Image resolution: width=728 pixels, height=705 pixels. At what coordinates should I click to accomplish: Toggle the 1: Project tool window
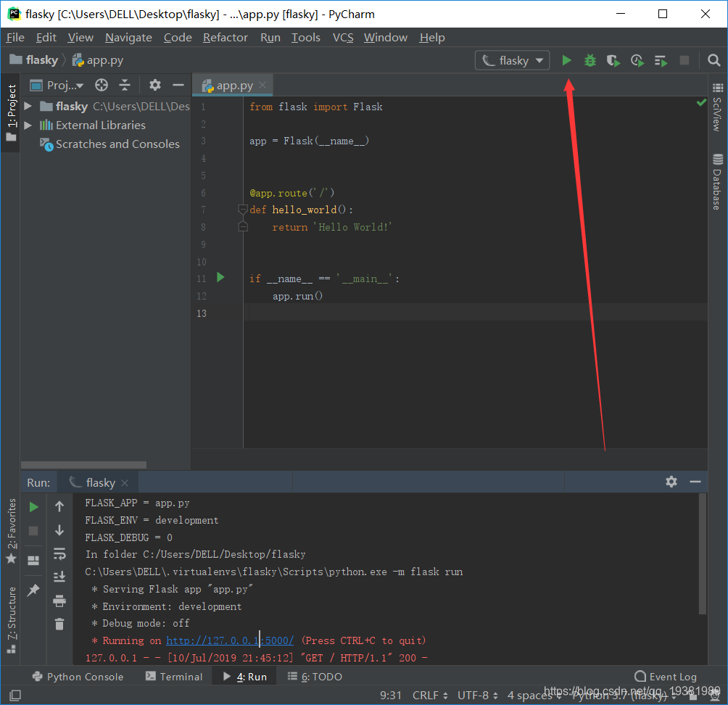pyautogui.click(x=11, y=113)
